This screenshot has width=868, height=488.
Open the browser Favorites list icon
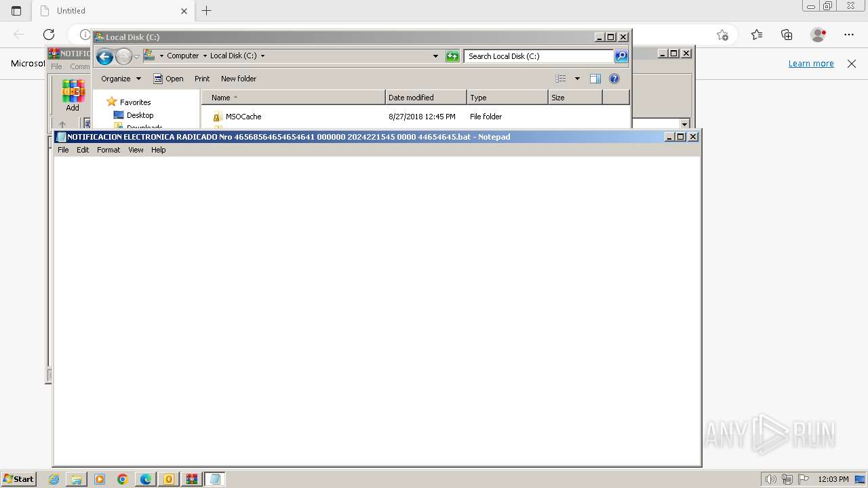coord(757,35)
